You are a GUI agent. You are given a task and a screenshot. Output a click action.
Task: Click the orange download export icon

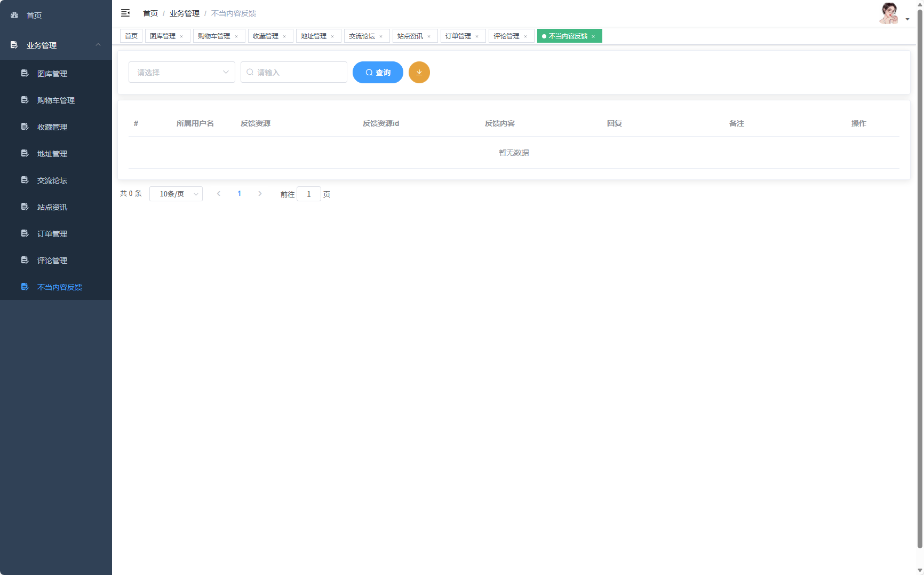point(419,72)
